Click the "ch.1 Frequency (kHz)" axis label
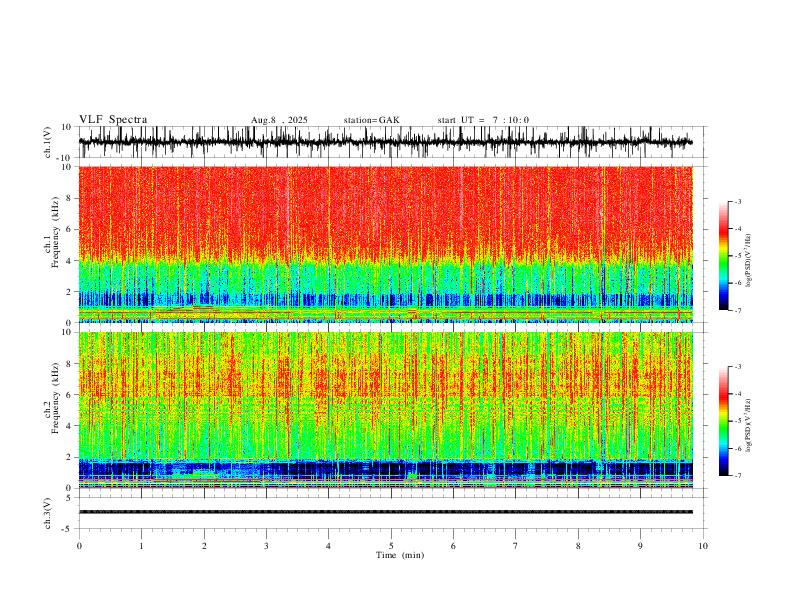This screenshot has width=792, height=612. pos(52,233)
